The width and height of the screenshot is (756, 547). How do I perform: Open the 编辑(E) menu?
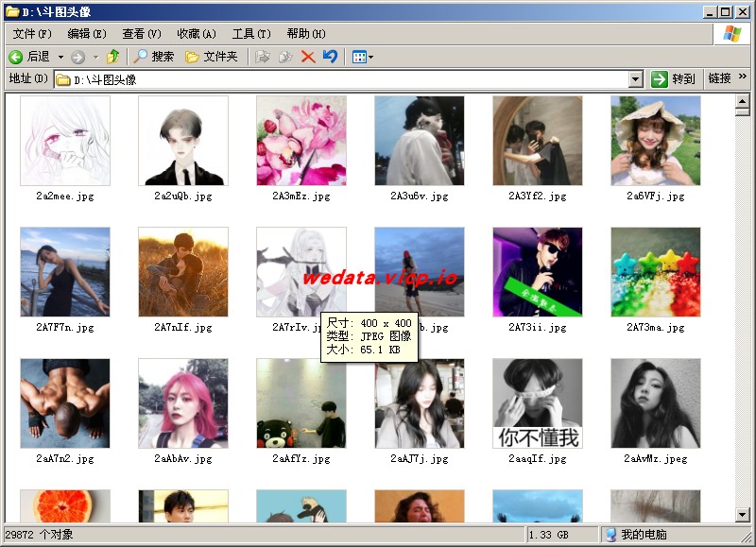87,34
